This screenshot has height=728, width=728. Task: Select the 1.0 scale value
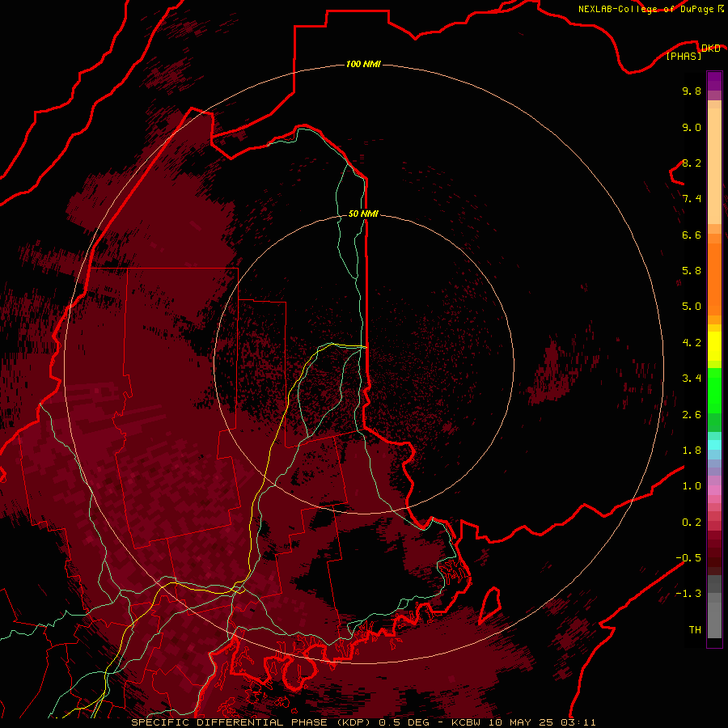(692, 486)
